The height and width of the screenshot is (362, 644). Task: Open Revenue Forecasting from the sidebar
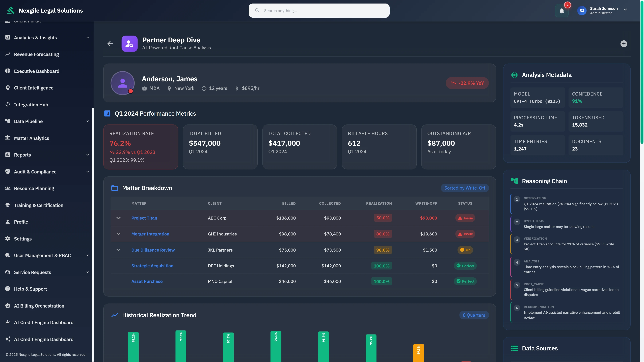point(36,54)
